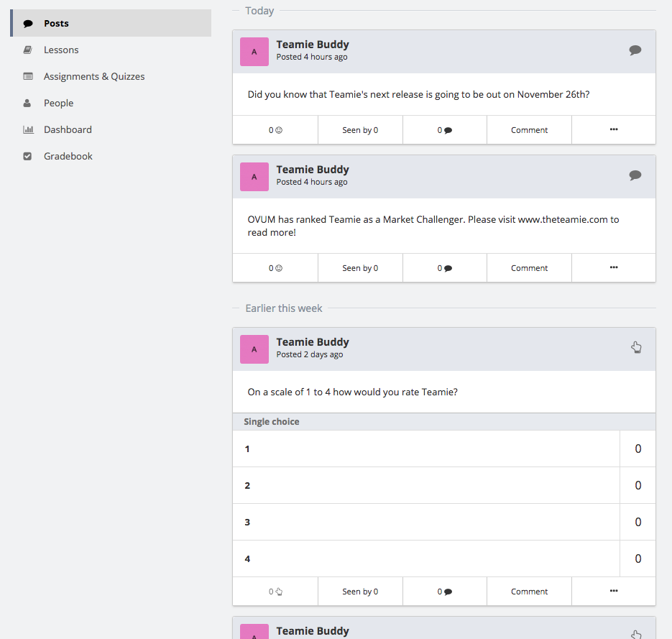This screenshot has width=672, height=639.
Task: Click the 'Single choice' poll label
Action: (x=271, y=422)
